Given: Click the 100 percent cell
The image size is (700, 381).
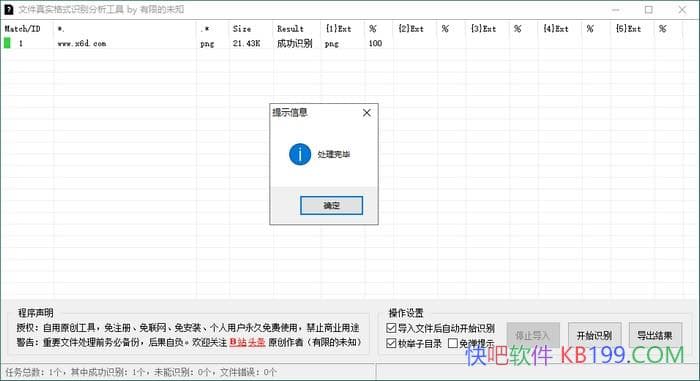Looking at the screenshot, I should coord(375,43).
